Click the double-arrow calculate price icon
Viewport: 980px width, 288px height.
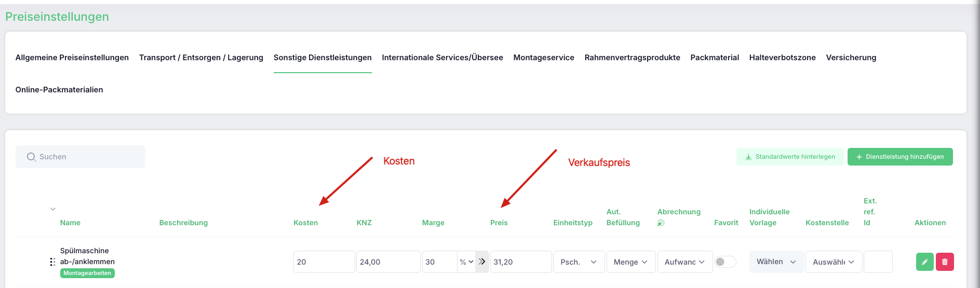click(x=482, y=262)
